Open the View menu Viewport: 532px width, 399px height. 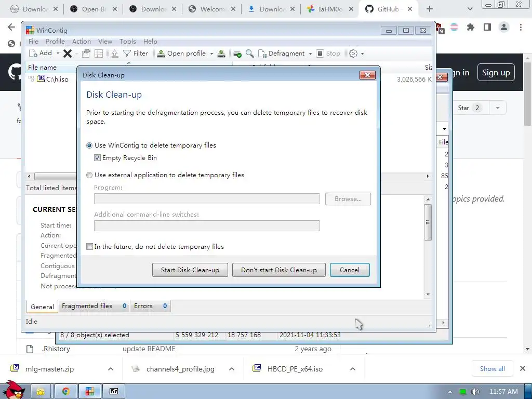pyautogui.click(x=105, y=42)
